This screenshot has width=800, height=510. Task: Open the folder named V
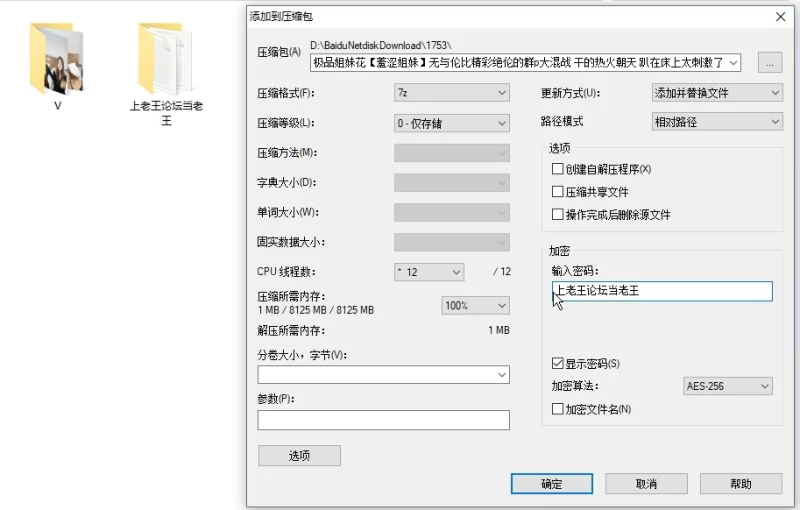coord(56,59)
